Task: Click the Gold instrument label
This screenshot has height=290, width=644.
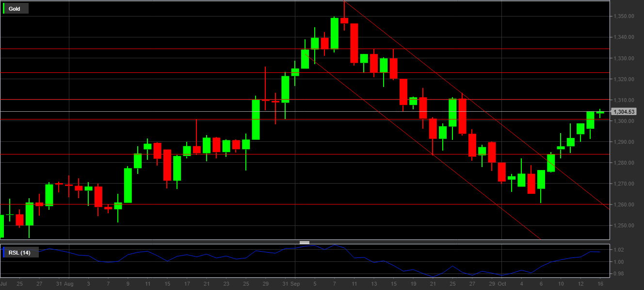Action: pos(15,9)
